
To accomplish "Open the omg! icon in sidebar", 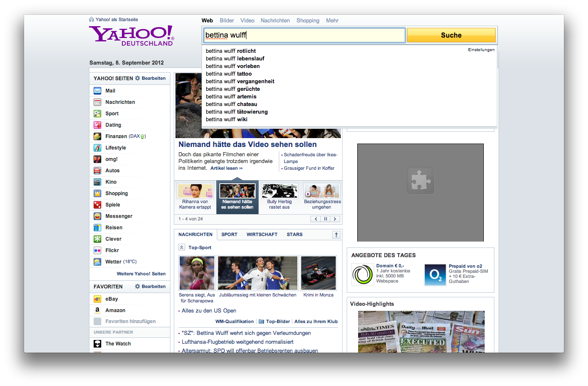I will coord(97,159).
